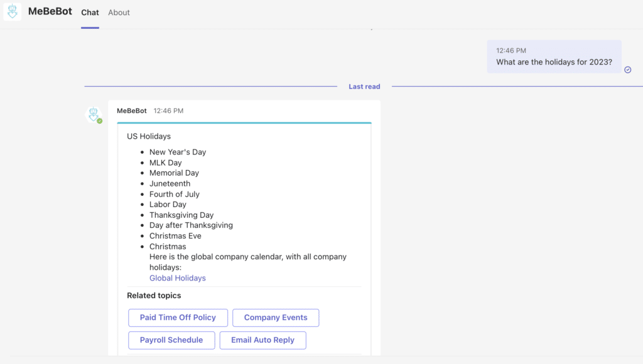Click the message sent checkmark icon

point(628,70)
